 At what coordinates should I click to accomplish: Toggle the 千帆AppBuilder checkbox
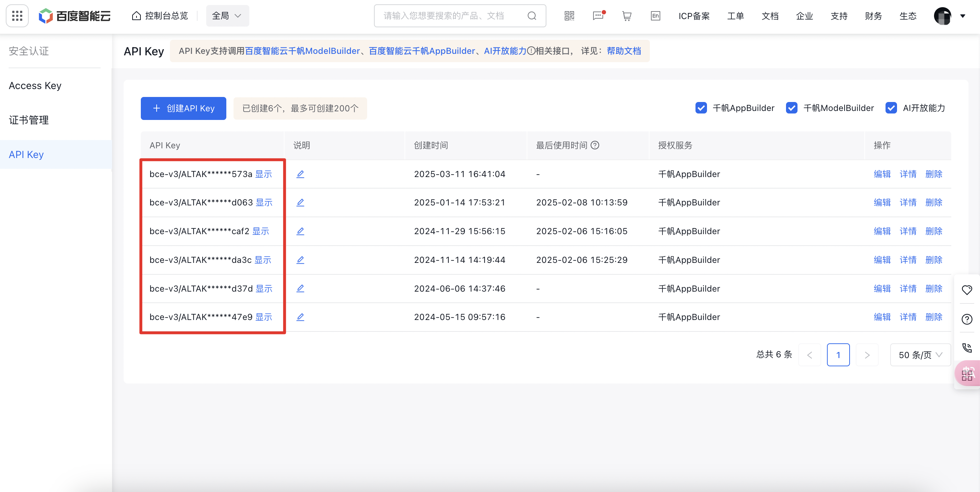pyautogui.click(x=701, y=108)
